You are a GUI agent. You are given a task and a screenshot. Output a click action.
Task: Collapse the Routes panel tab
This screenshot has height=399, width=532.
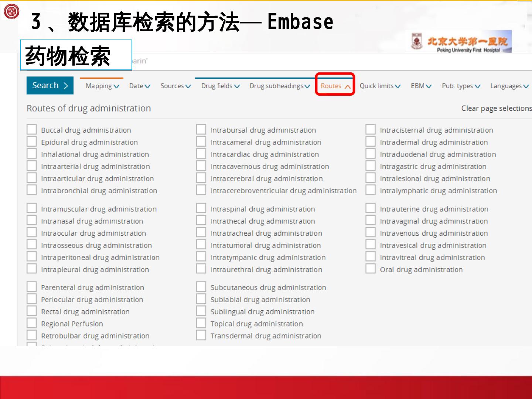coord(335,86)
